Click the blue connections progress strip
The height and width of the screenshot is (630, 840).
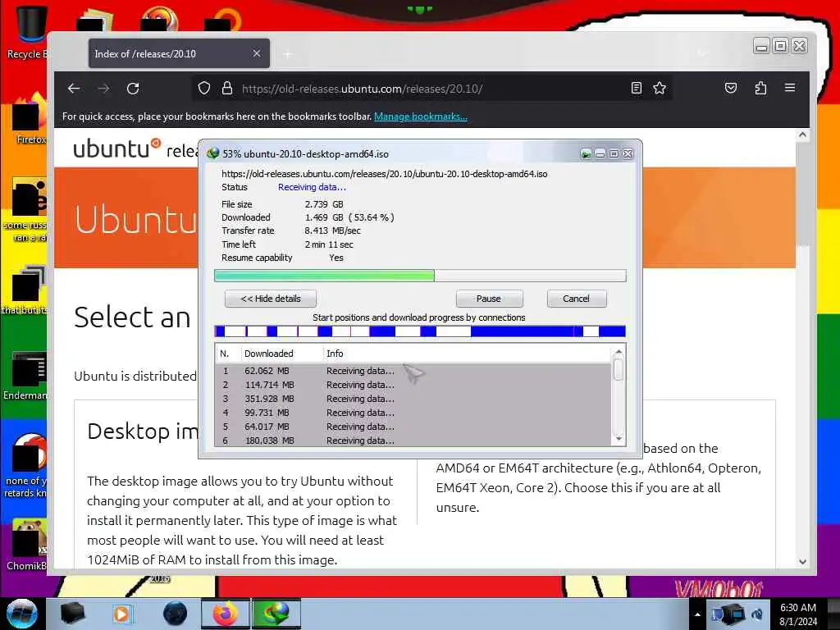click(420, 331)
